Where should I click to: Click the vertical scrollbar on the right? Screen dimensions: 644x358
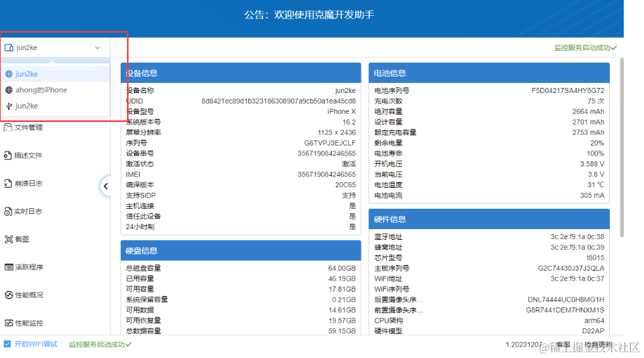coord(622,145)
